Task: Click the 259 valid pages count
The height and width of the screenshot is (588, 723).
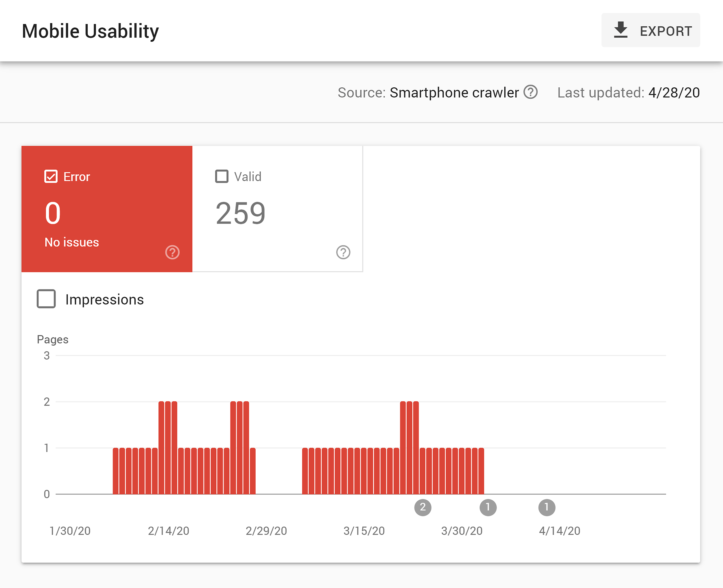Action: click(x=240, y=213)
